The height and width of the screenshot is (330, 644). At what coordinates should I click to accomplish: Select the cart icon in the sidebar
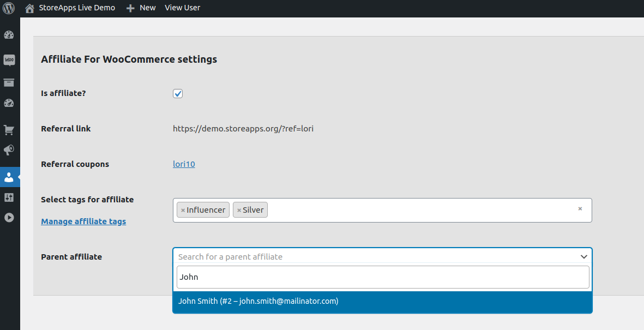[9, 129]
